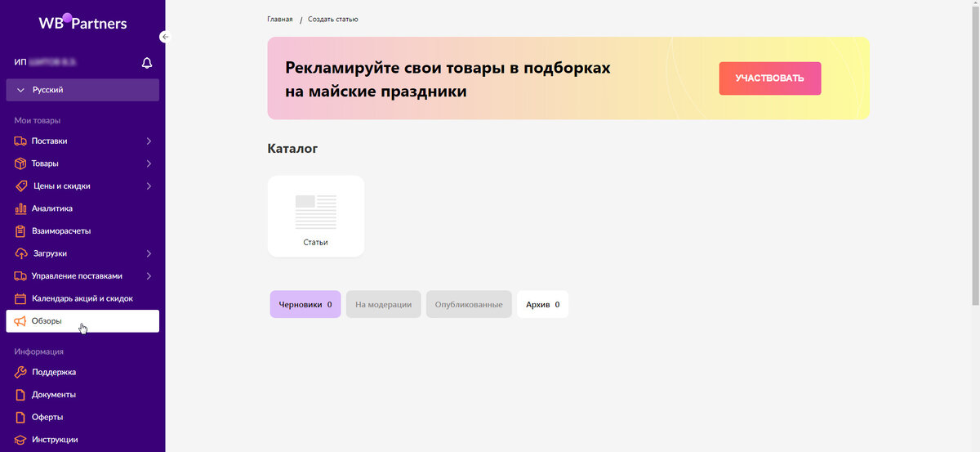Click the wrench icon next to Поддержка
The width and height of the screenshot is (980, 452).
click(x=20, y=372)
